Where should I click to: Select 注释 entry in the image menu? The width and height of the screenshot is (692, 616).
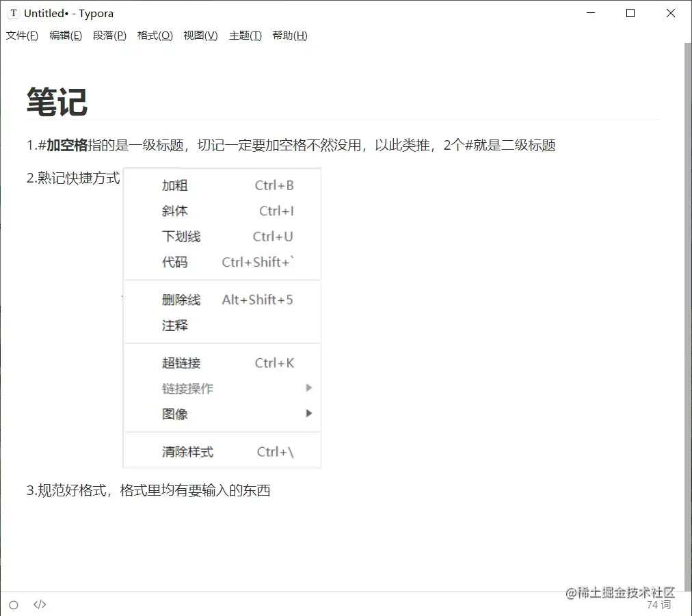click(222, 325)
